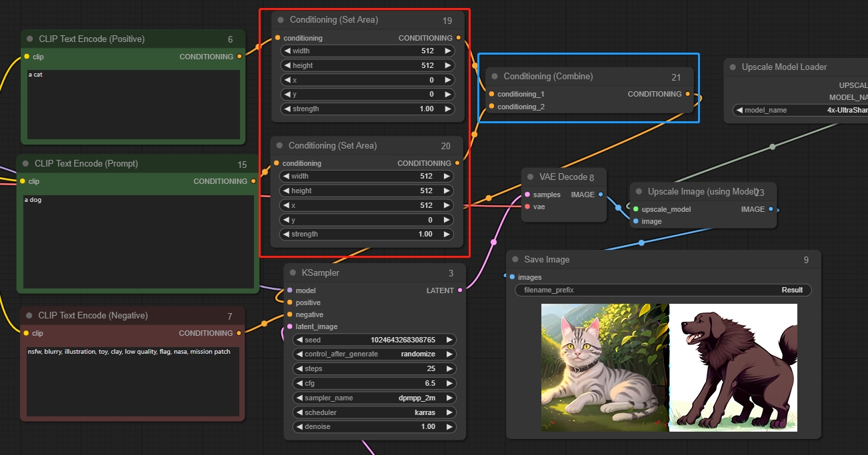Collapse the KSampler node using its dot

point(293,272)
